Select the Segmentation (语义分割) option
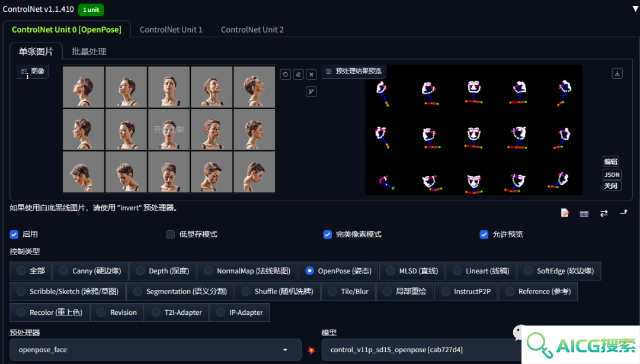The width and height of the screenshot is (640, 364). click(180, 291)
